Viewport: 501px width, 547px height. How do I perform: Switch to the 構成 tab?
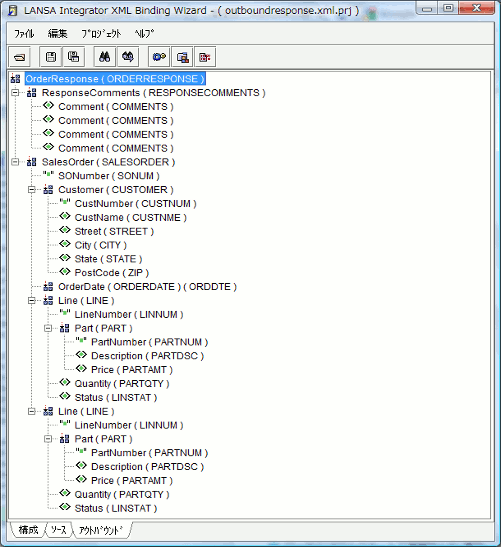click(x=28, y=530)
